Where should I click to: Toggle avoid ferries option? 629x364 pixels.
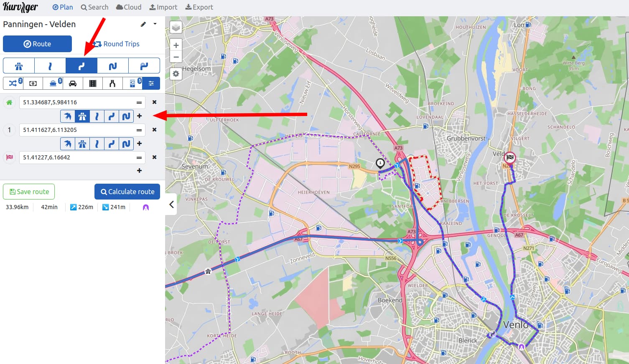pyautogui.click(x=53, y=83)
